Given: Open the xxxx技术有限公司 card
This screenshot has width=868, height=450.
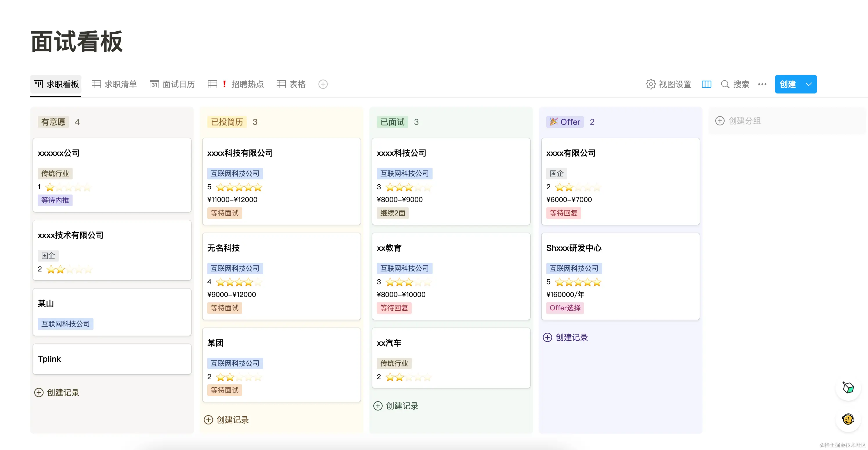Looking at the screenshot, I should 112,250.
